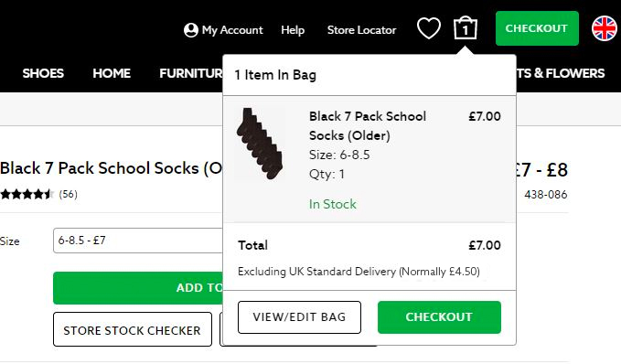Click the green header Checkout button
Viewport: 621px width, 364px height.
click(537, 28)
